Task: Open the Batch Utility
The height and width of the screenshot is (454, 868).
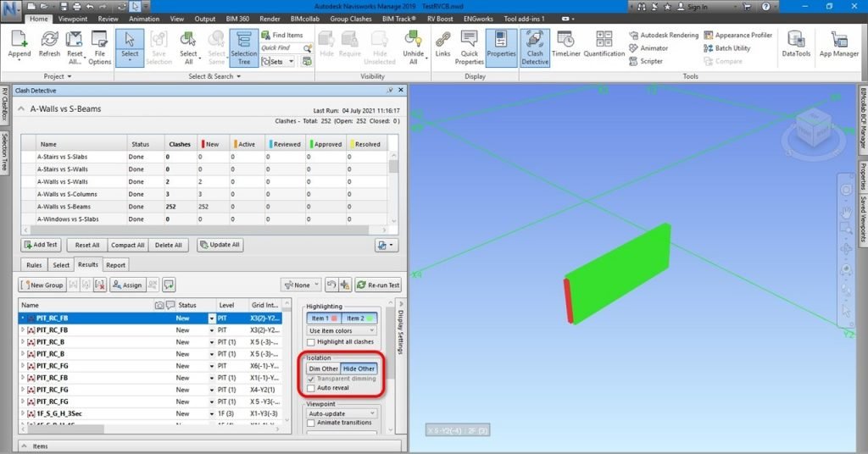Action: pyautogui.click(x=726, y=48)
